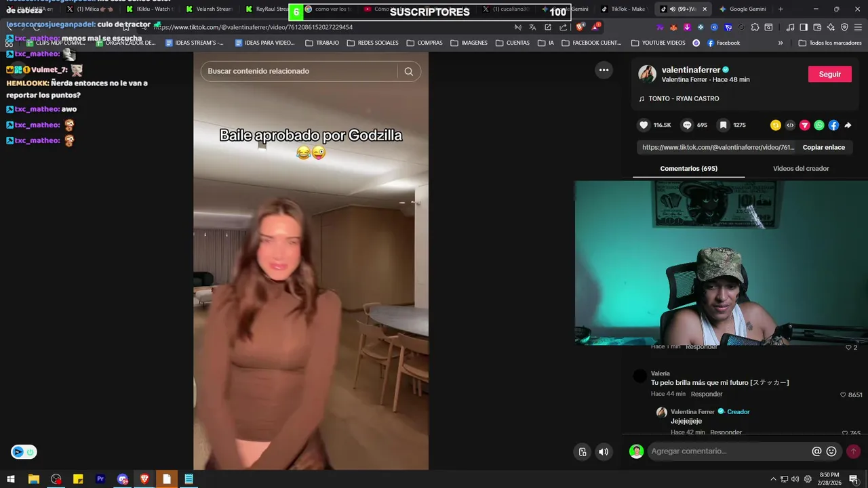This screenshot has height=488, width=868.
Task: Open the Brave VPN shield icon
Action: (844, 27)
